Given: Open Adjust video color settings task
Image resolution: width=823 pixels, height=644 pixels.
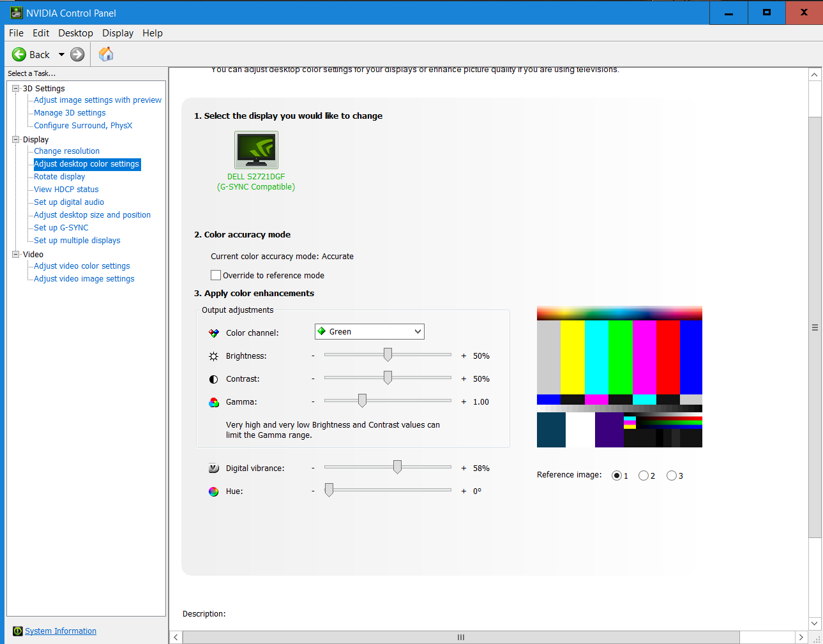Looking at the screenshot, I should 82,266.
